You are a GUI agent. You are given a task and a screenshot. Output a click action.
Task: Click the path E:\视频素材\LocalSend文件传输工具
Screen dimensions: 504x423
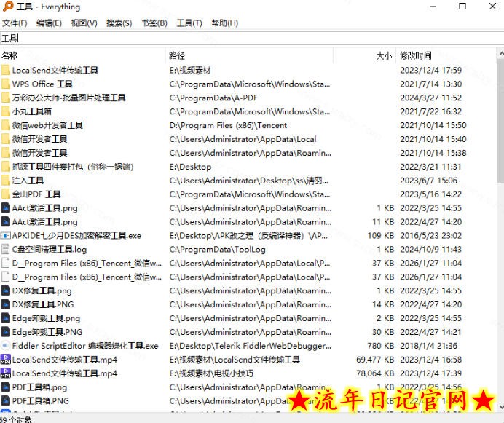tap(235, 360)
